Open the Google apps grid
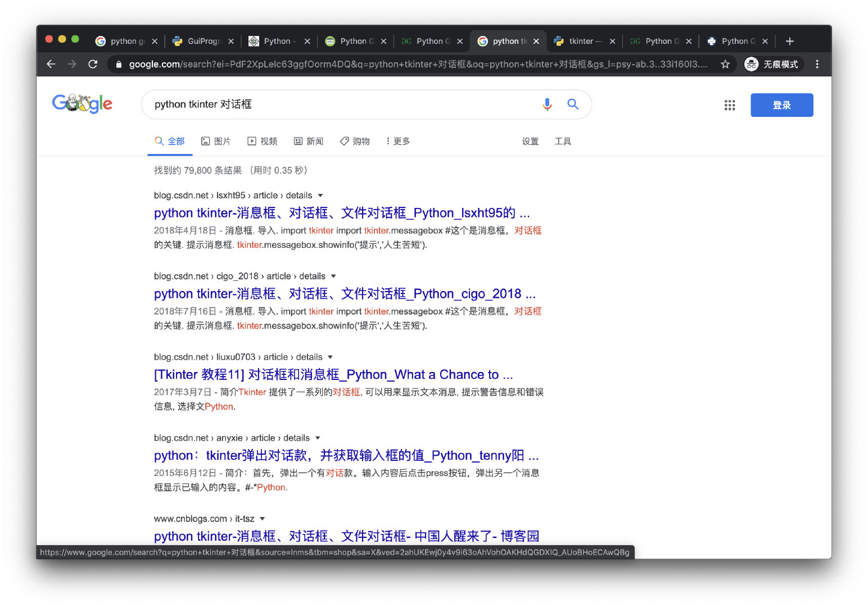This screenshot has width=868, height=607. (x=730, y=105)
